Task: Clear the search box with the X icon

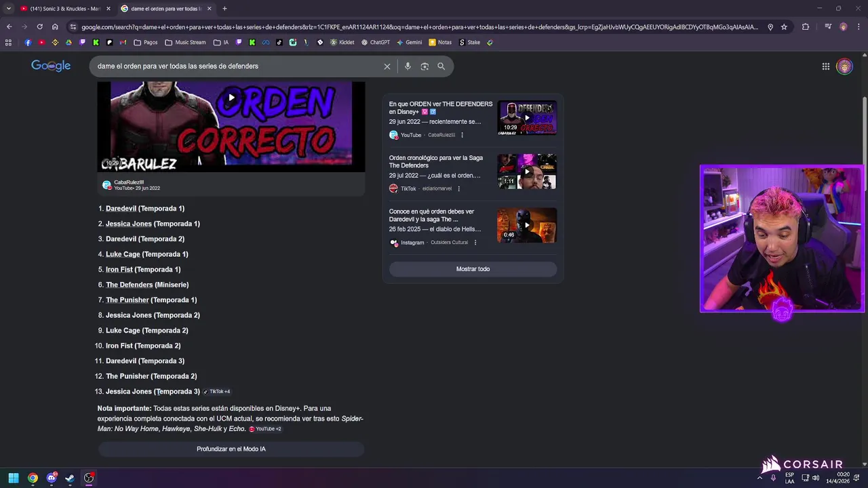Action: 387,66
